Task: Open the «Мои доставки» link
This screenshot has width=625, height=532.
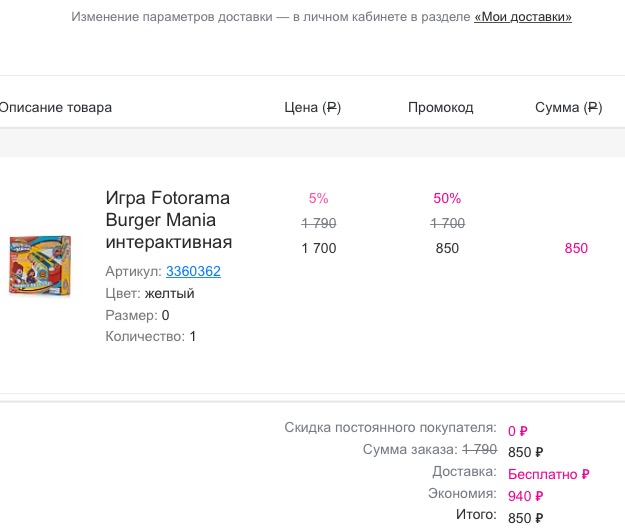Action: [x=523, y=17]
